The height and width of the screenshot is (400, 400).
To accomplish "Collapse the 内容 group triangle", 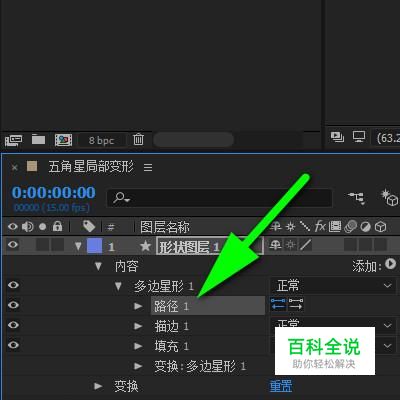I will coord(98,266).
